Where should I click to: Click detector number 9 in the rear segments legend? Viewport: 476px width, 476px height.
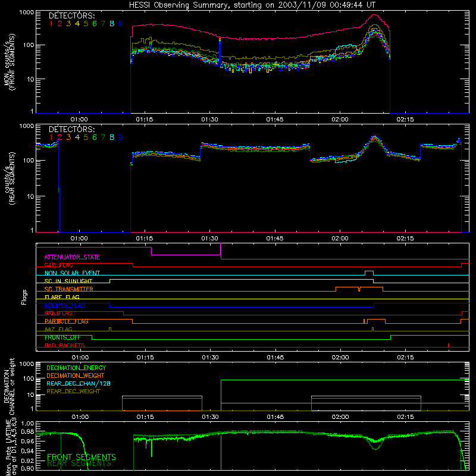point(121,137)
